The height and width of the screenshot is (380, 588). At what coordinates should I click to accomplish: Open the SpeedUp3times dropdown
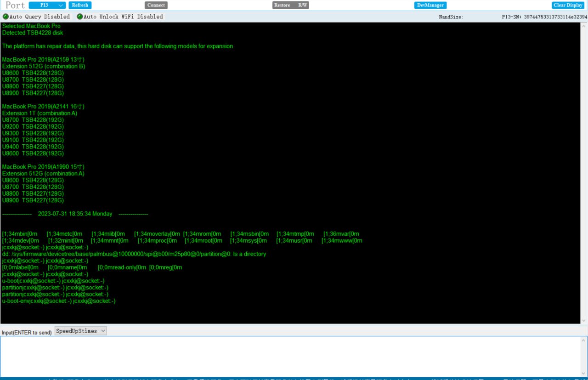click(80, 331)
